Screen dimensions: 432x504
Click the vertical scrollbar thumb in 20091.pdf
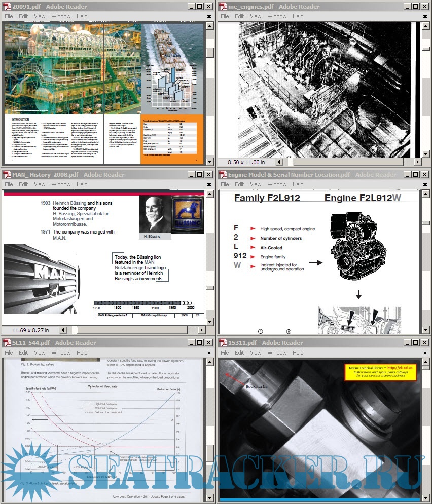(209, 54)
